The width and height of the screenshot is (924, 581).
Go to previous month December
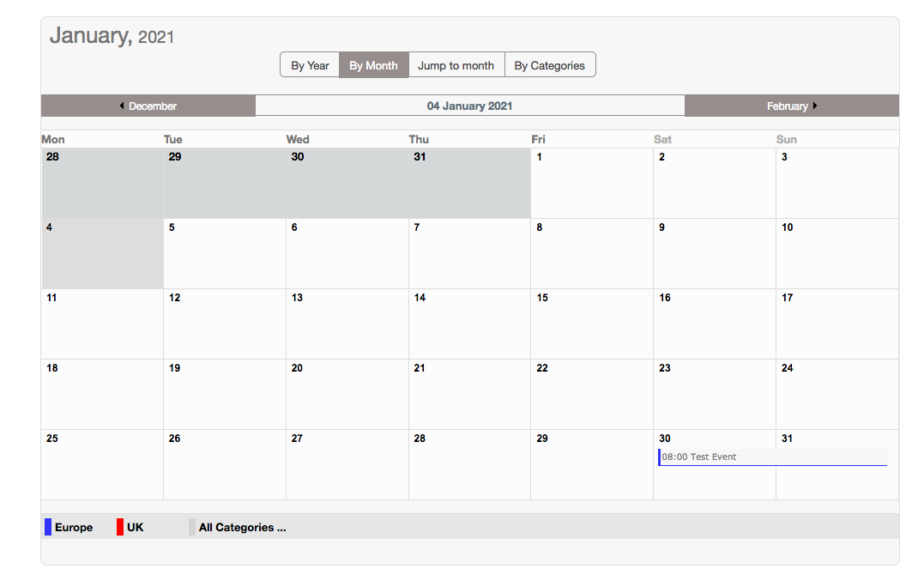[x=153, y=106]
